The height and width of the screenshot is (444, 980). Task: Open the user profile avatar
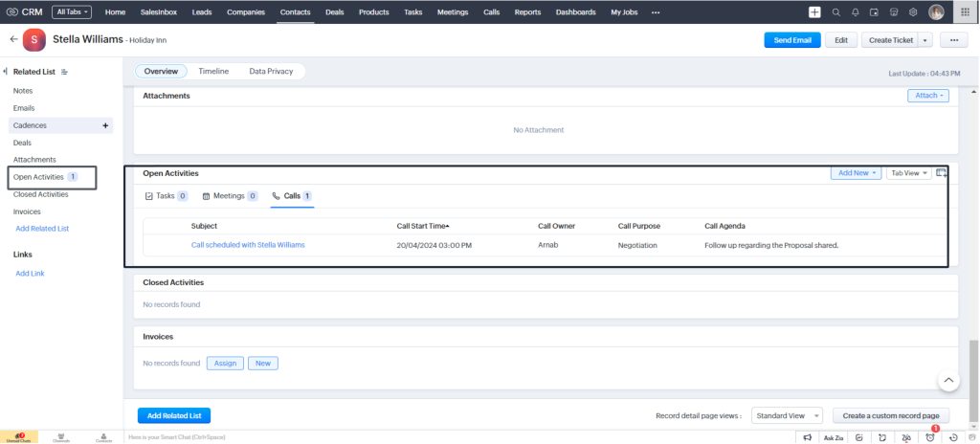point(936,12)
